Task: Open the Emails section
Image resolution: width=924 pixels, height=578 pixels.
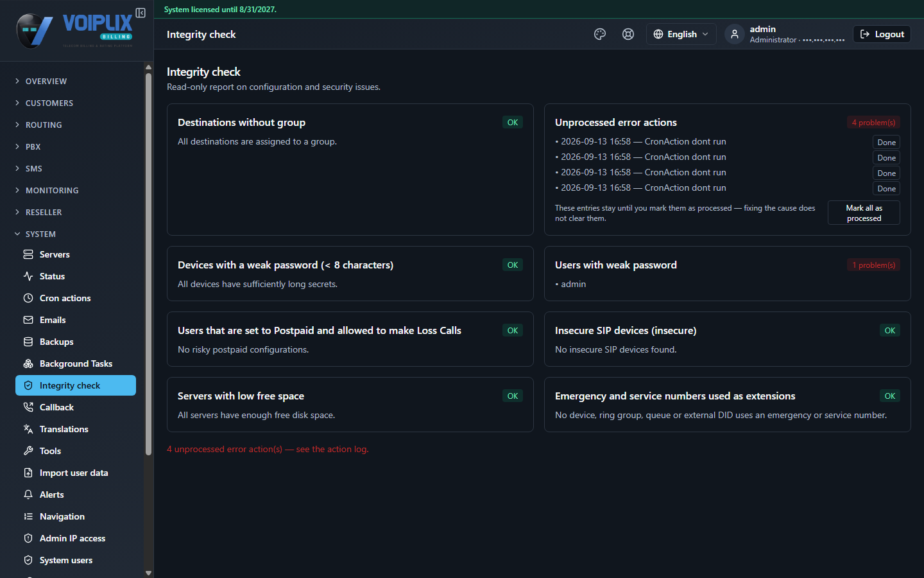Action: pyautogui.click(x=76, y=320)
